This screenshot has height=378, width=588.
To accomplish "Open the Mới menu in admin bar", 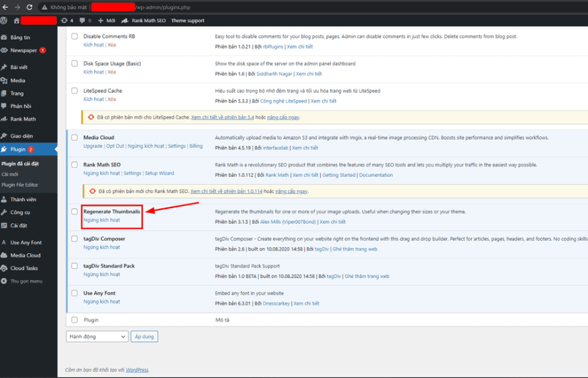I will click(108, 20).
